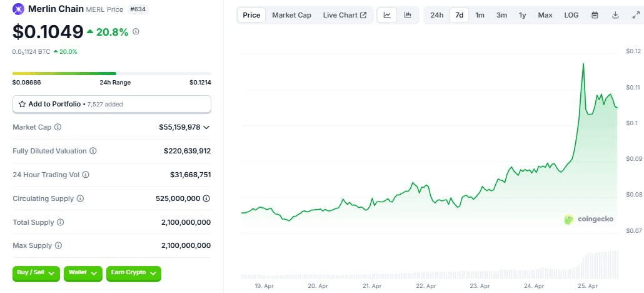Click the Market Cap info icon

click(58, 127)
